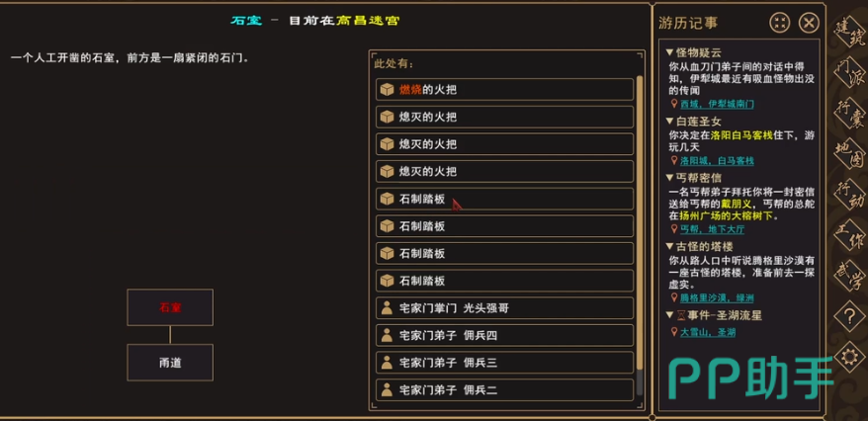Image resolution: width=868 pixels, height=421 pixels.
Task: Open the settings gear icon
Action: point(846,356)
